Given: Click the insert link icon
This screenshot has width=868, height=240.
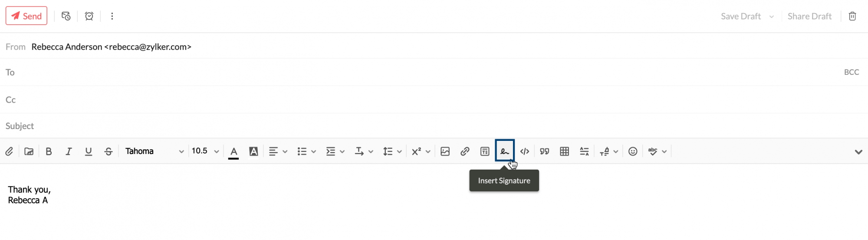Looking at the screenshot, I should (x=465, y=151).
